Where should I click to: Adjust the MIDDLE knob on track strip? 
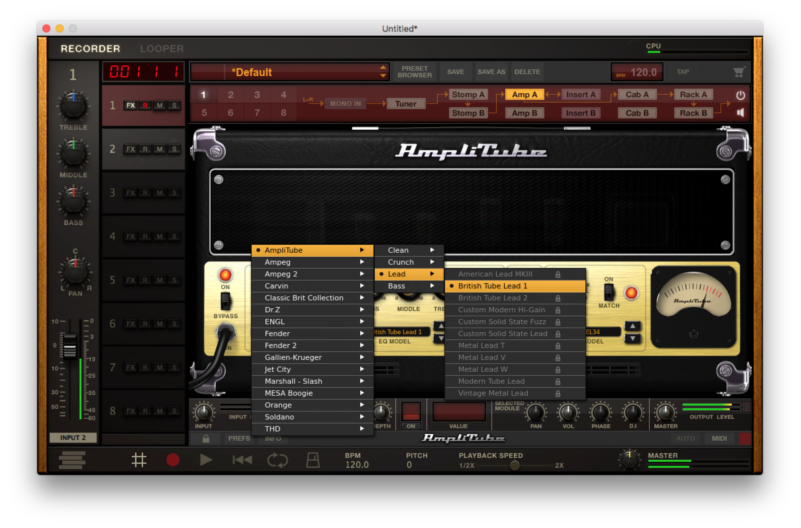click(74, 153)
